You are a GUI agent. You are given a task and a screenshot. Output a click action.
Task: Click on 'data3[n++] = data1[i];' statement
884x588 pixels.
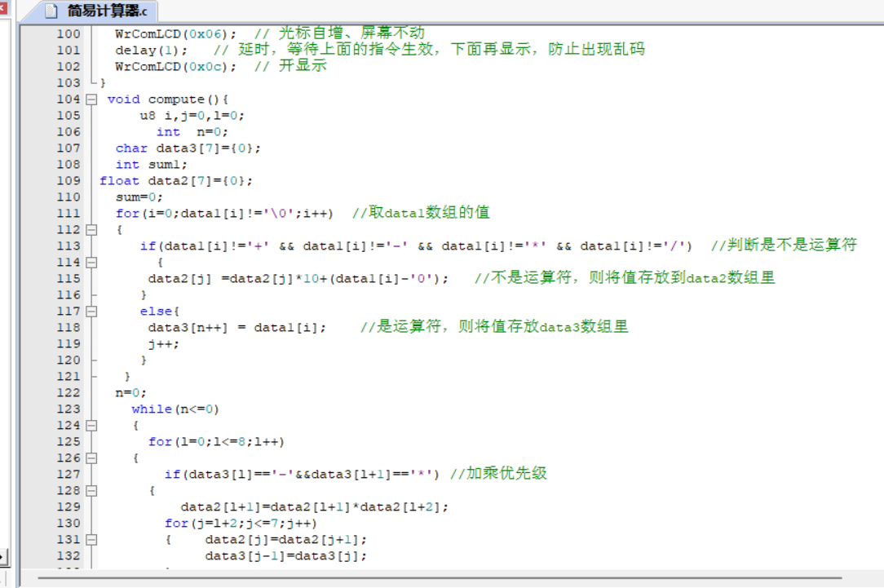tap(236, 328)
